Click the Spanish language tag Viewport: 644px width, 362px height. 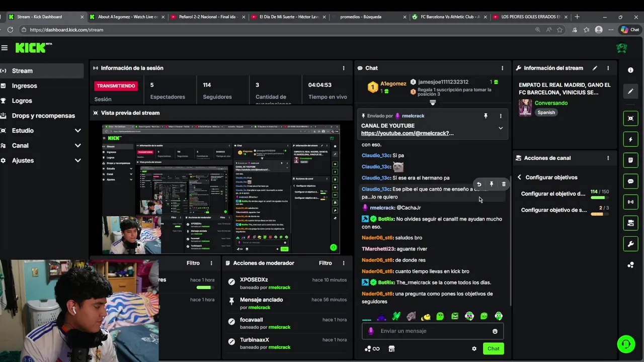point(546,113)
